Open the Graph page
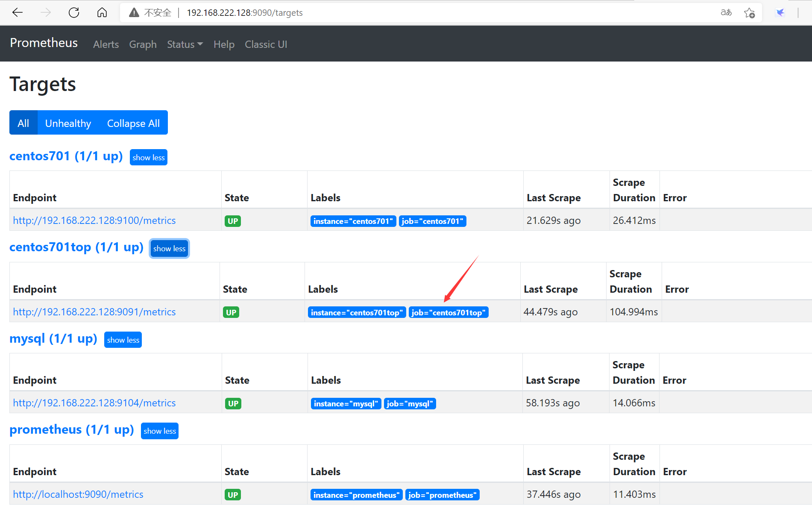This screenshot has height=526, width=812. click(143, 44)
